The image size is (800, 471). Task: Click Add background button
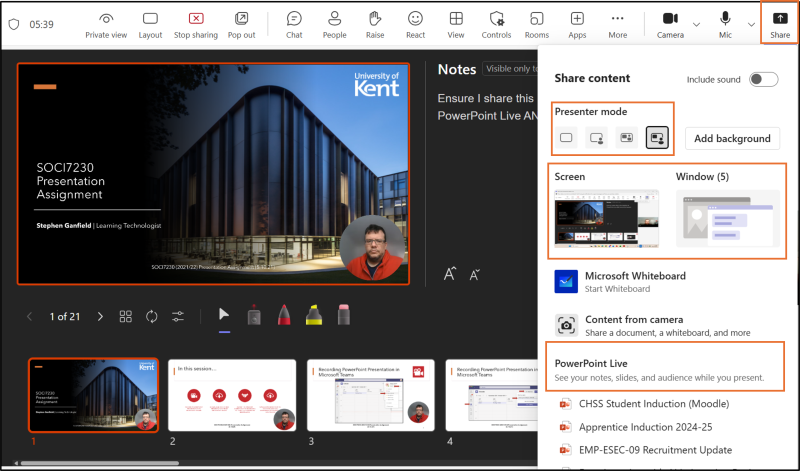(732, 138)
